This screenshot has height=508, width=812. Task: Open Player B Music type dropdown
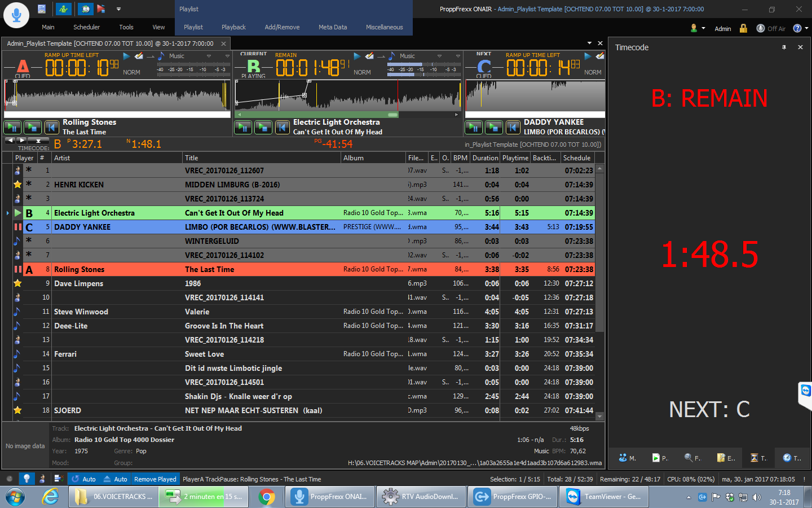tap(439, 56)
